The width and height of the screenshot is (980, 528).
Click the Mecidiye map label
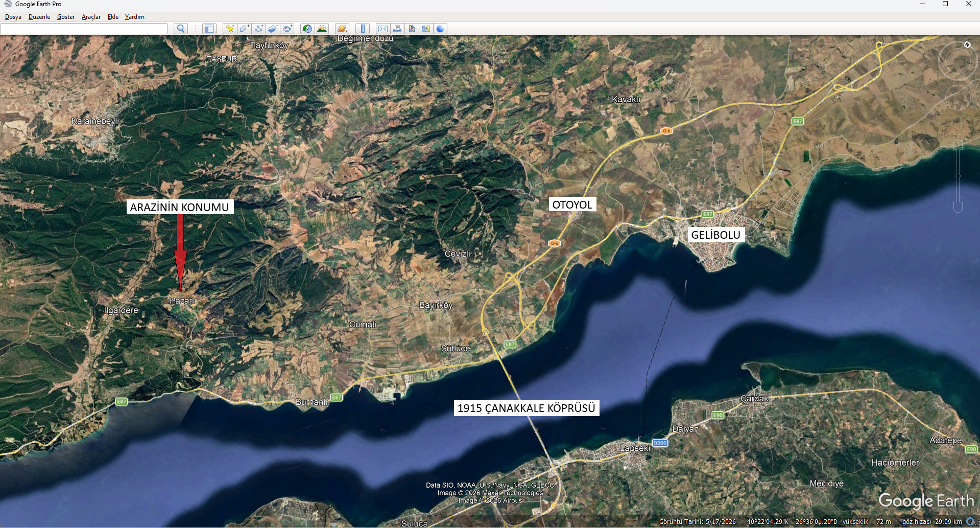(x=827, y=484)
